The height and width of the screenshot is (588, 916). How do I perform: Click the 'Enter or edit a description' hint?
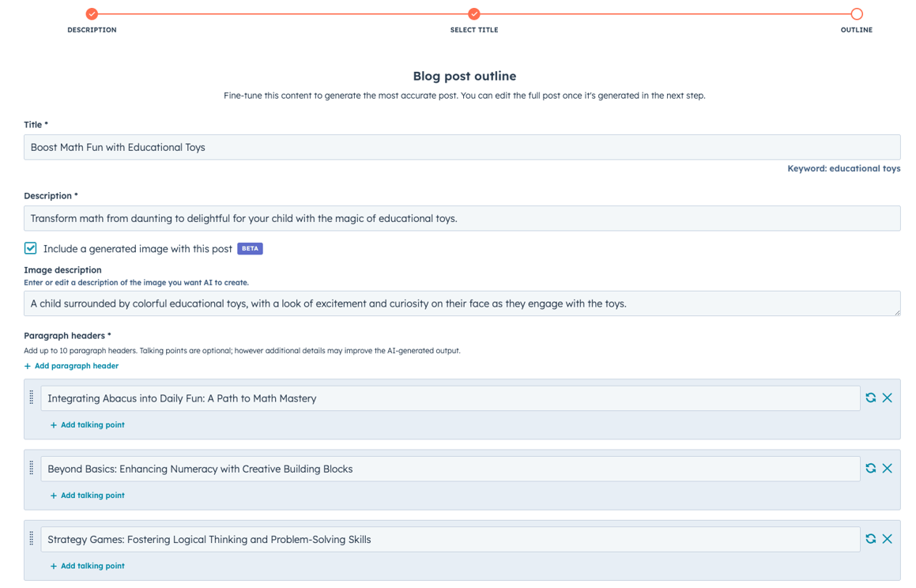(x=136, y=283)
